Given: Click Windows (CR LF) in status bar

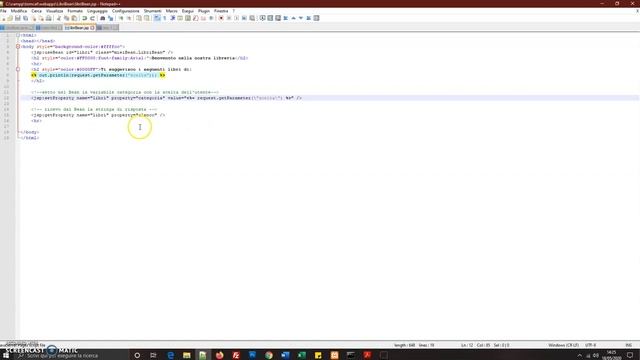Looking at the screenshot, I should click(x=563, y=345).
